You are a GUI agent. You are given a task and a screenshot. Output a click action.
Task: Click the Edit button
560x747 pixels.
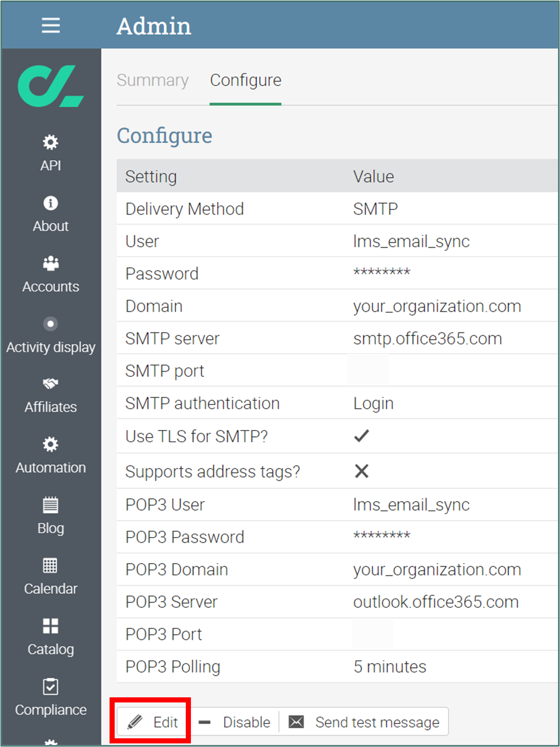pos(152,722)
